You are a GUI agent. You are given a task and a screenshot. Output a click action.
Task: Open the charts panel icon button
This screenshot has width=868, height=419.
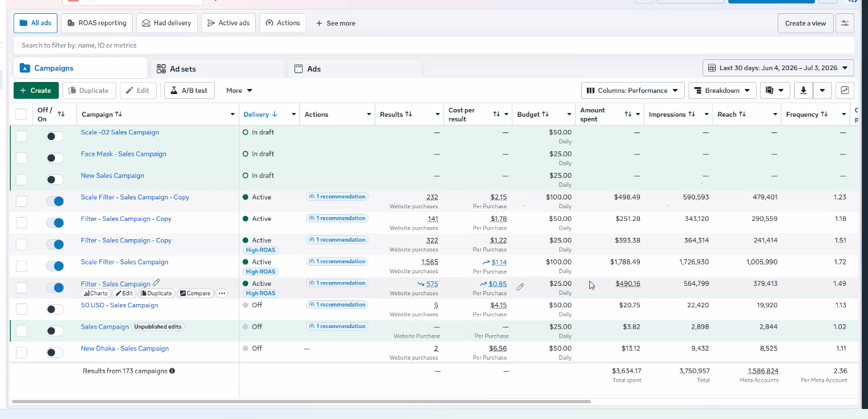tap(845, 90)
